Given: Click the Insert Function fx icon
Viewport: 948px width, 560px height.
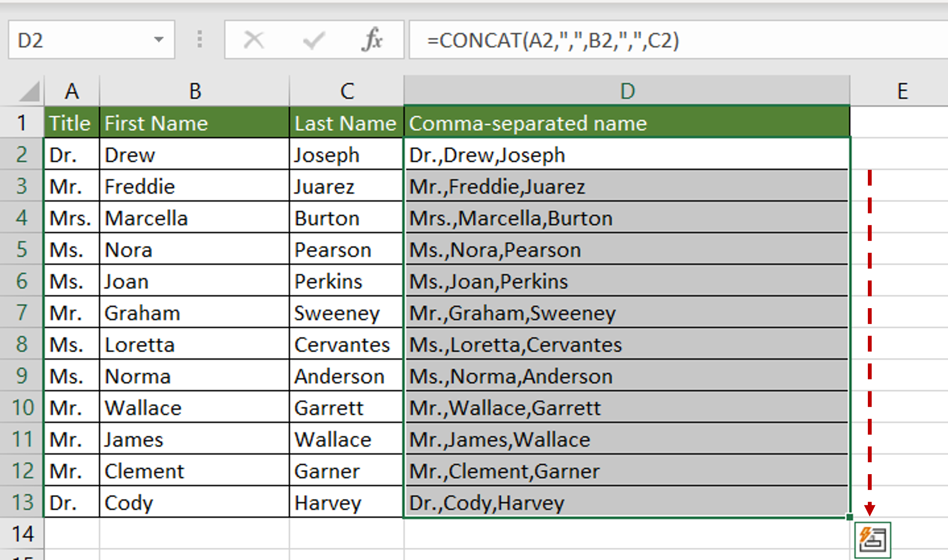Looking at the screenshot, I should [372, 40].
